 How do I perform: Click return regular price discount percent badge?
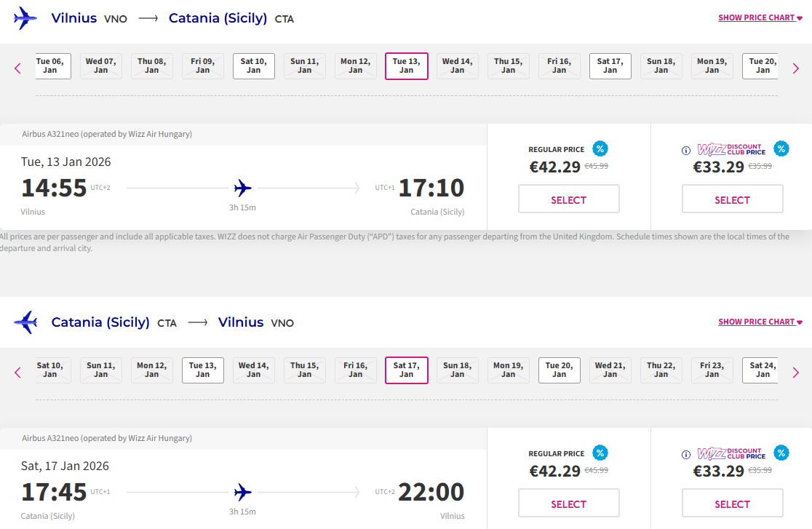(600, 453)
